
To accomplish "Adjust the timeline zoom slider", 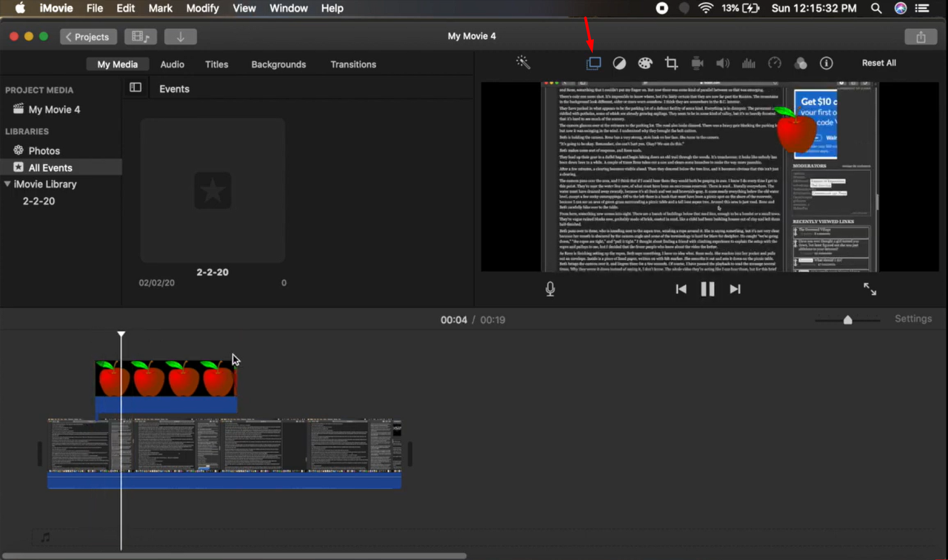I will (x=848, y=320).
